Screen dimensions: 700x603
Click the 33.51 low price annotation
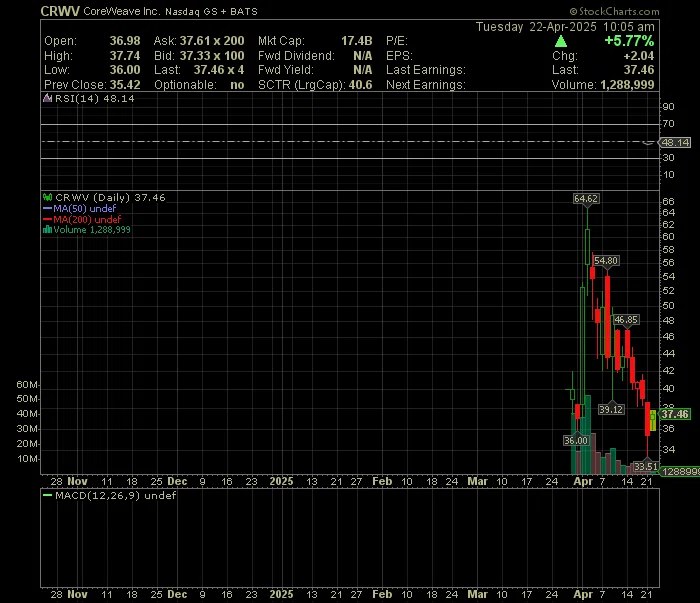[646, 467]
